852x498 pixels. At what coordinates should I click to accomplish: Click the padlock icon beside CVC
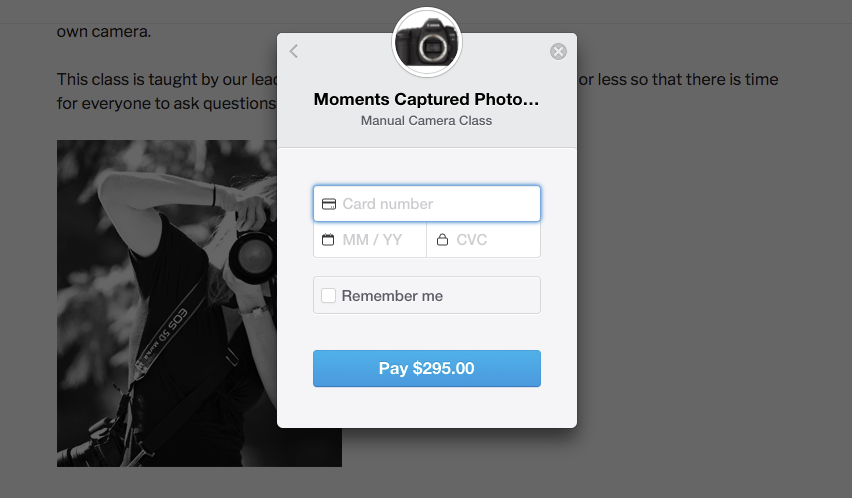click(442, 240)
